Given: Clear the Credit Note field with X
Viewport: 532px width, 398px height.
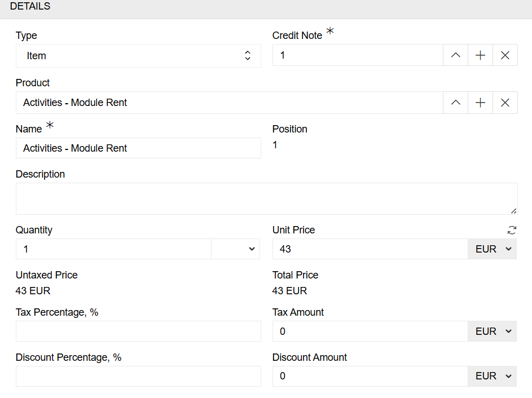Looking at the screenshot, I should (x=505, y=55).
